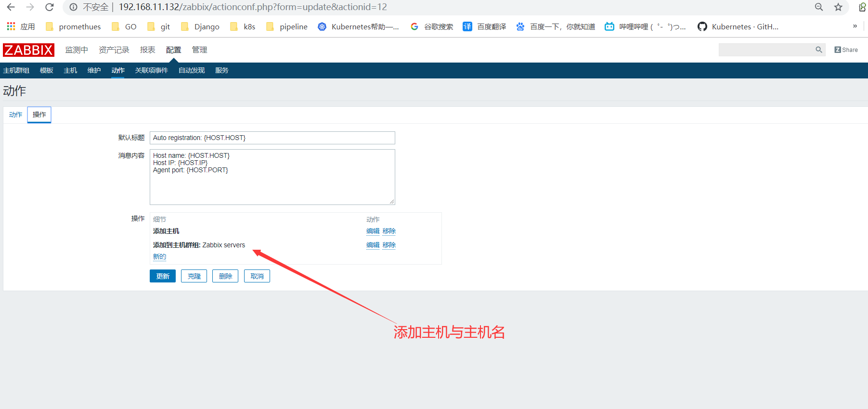Open the GO bookmark folder
The height and width of the screenshot is (409, 868).
[x=124, y=26]
